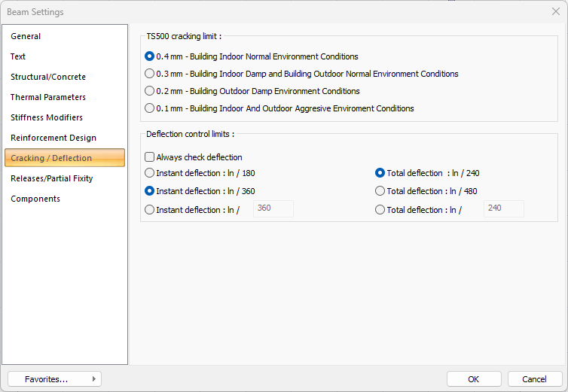Open the General settings page

(26, 36)
